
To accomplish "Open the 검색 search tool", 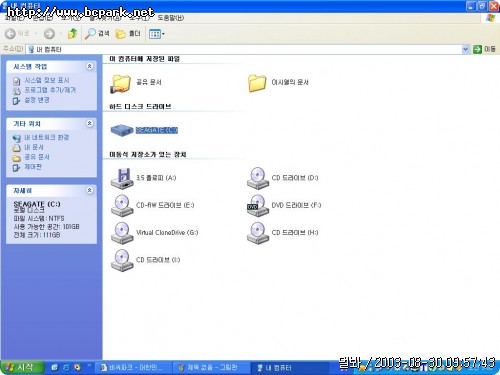I will [97, 33].
